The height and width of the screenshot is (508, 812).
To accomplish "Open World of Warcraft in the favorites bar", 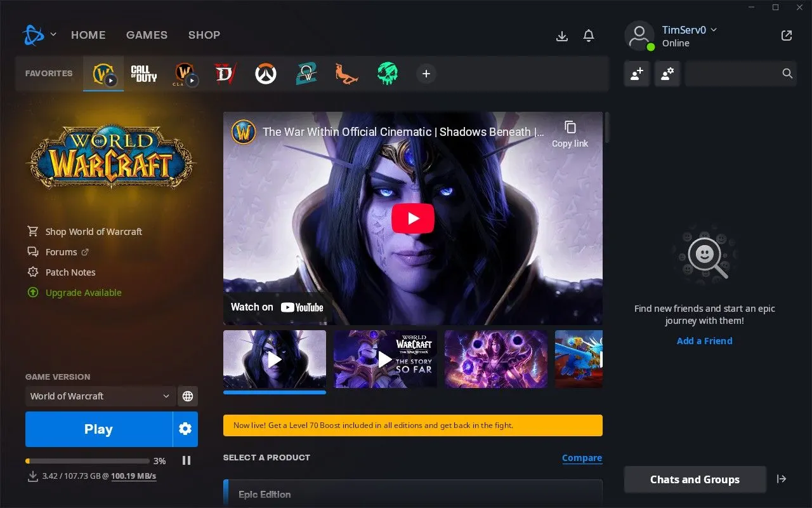I will click(x=103, y=73).
